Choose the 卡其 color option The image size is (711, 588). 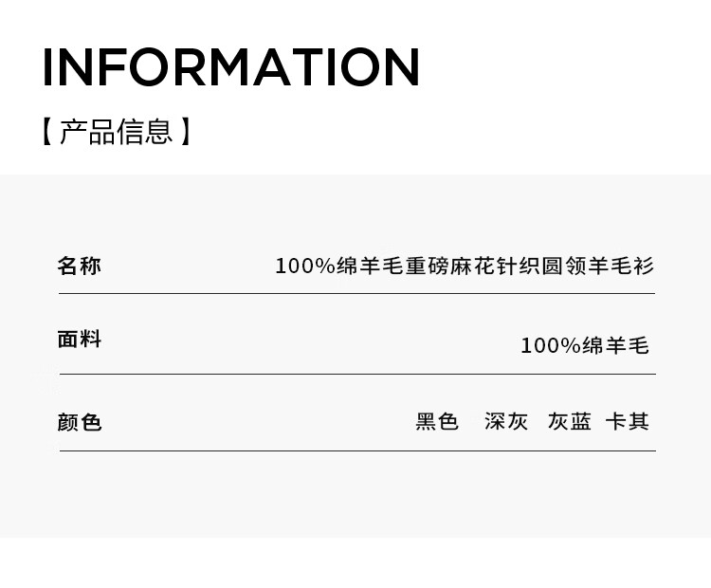click(x=628, y=421)
